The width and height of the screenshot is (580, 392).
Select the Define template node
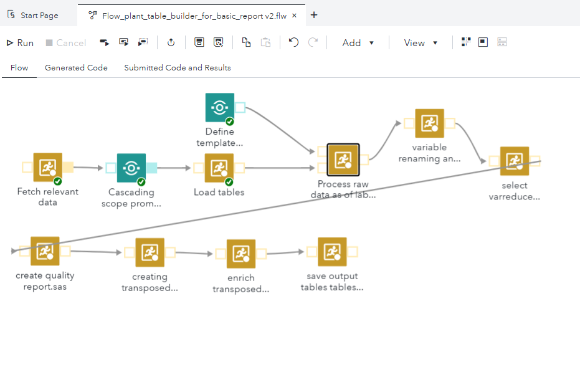(x=219, y=107)
